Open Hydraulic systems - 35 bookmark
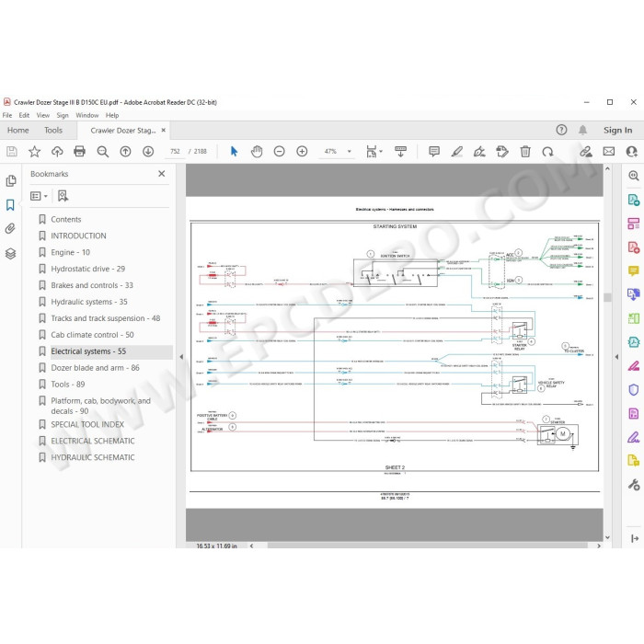This screenshot has width=644, height=644. coord(88,302)
